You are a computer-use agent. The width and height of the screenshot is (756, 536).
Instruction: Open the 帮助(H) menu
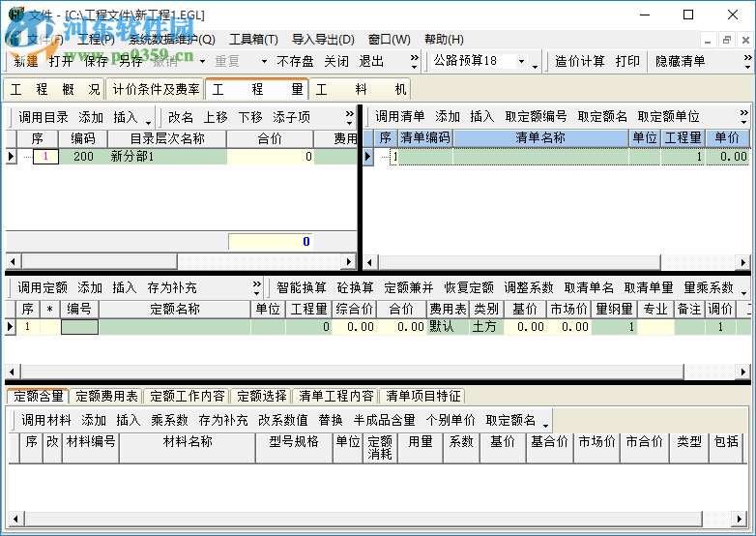click(x=444, y=39)
